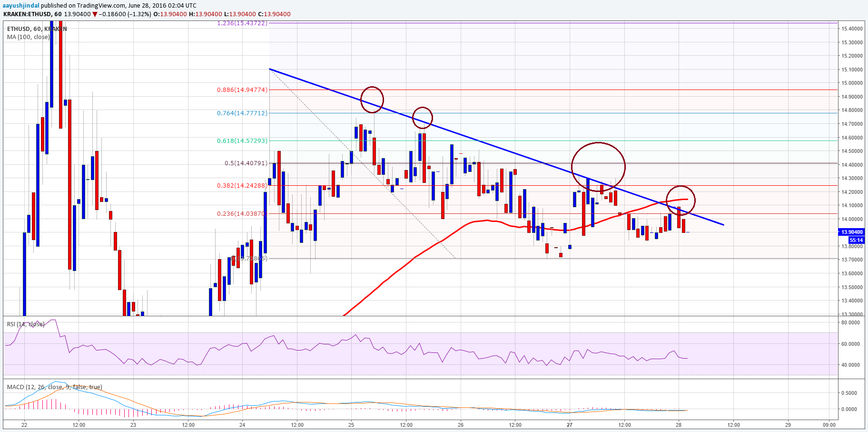Click the 28 date marker on time axis
This screenshot has height=432, width=868.
(x=679, y=424)
